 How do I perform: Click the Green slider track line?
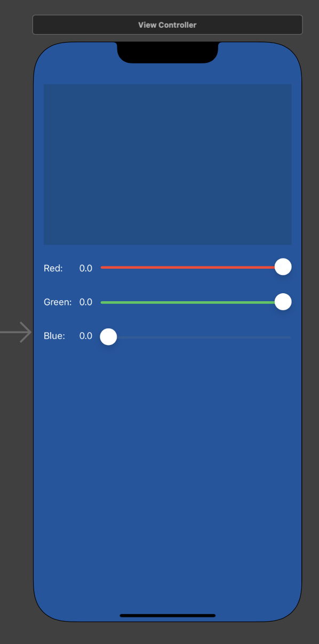pyautogui.click(x=187, y=302)
